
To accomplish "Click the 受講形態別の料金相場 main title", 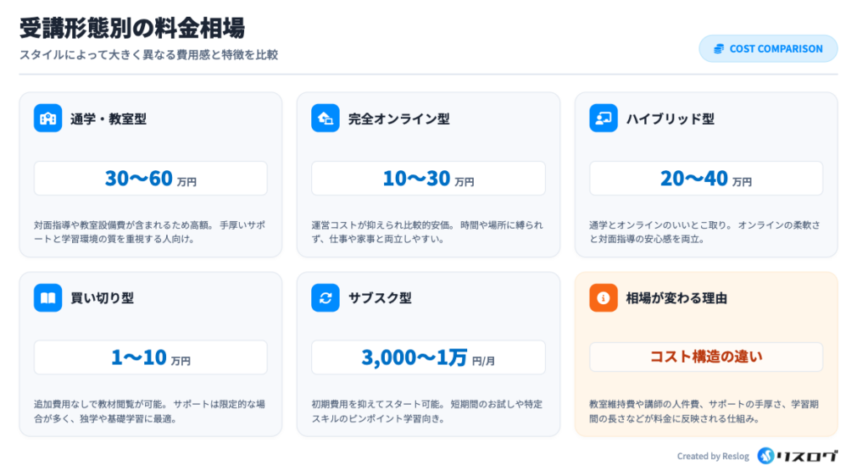I will (x=132, y=28).
